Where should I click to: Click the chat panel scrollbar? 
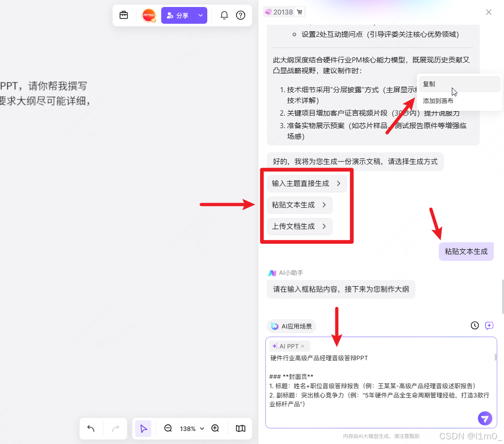[x=503, y=297]
